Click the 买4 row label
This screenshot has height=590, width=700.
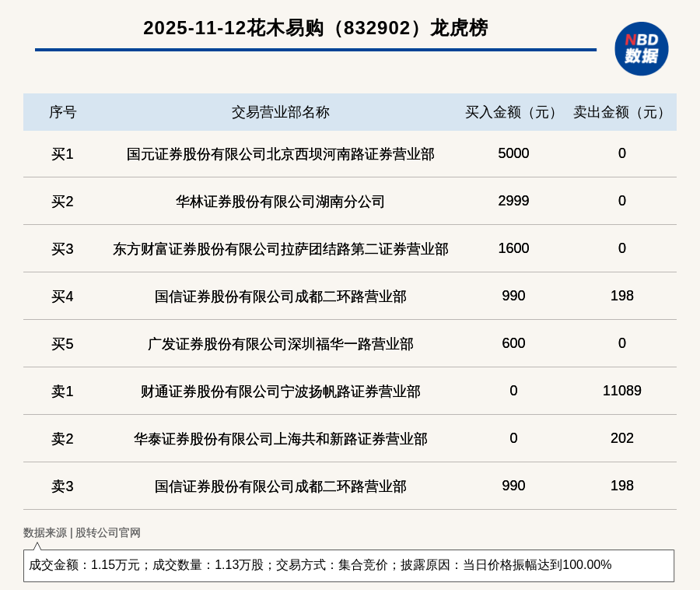[x=62, y=297]
